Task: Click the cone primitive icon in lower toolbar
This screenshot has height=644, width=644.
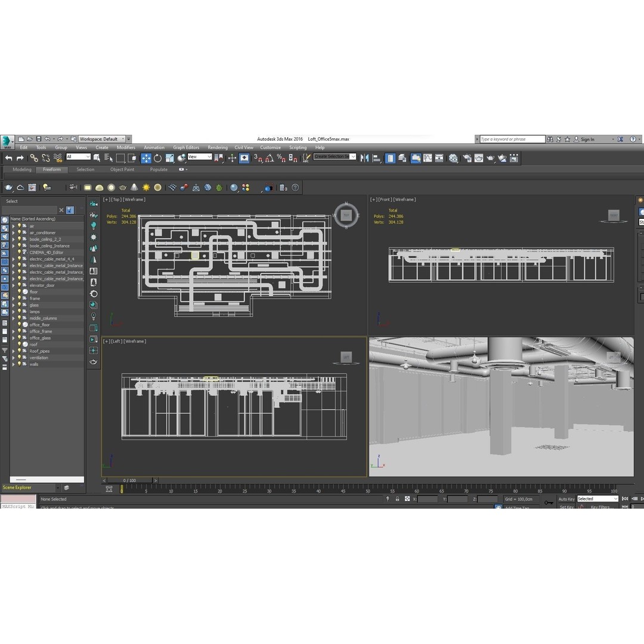Action: (134, 188)
